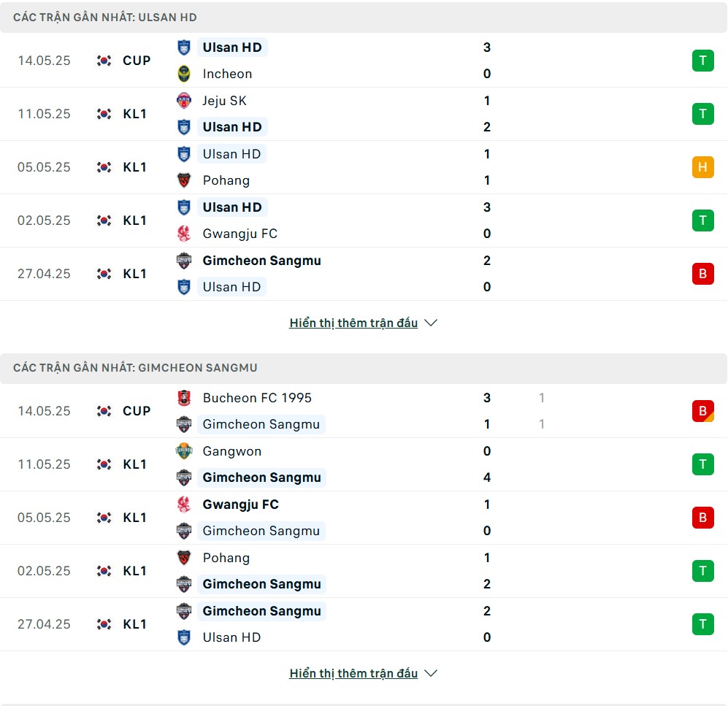Click Gwangju FC crest in 02.05.25 Ulsan match
The height and width of the screenshot is (706, 728).
184,234
